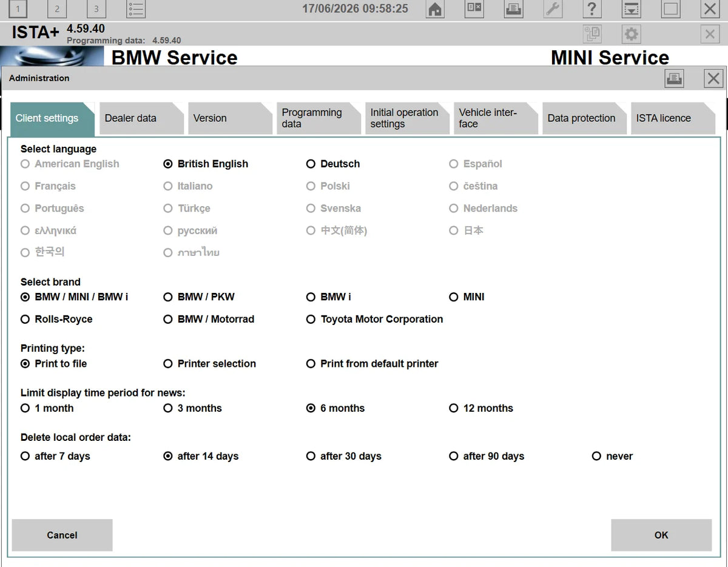
Task: Click the ISTA+ 4.59.40 version label
Action: pyautogui.click(x=58, y=32)
